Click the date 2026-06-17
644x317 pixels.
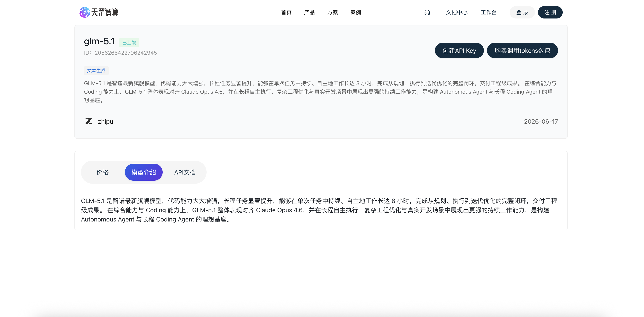(x=541, y=122)
